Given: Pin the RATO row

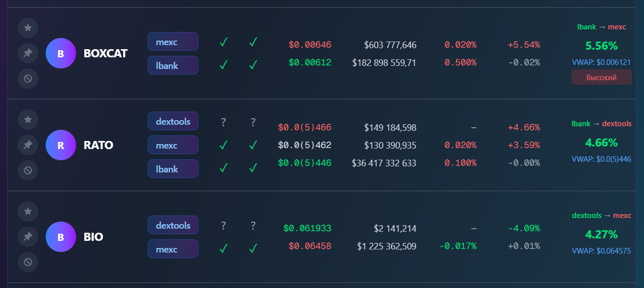Looking at the screenshot, I should pos(28,145).
